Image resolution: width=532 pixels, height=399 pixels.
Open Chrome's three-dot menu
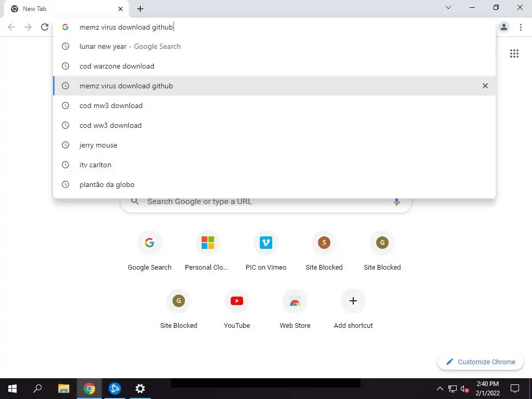(521, 27)
